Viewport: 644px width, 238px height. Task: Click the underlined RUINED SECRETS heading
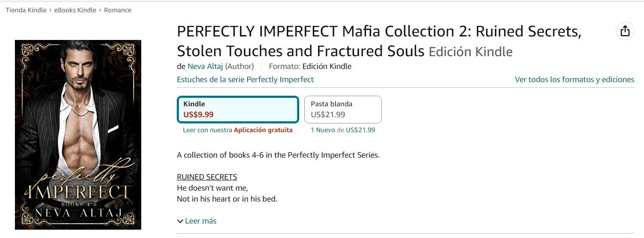point(207,177)
